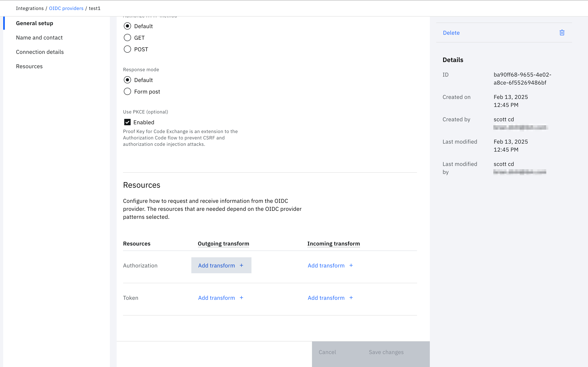
Task: Open Connection details in sidebar
Action: coord(40,52)
